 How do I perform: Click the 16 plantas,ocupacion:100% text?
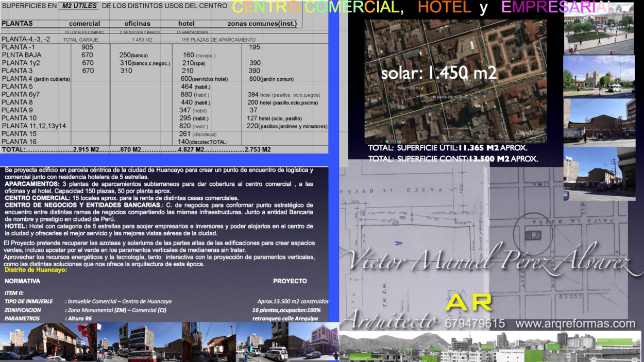click(286, 310)
